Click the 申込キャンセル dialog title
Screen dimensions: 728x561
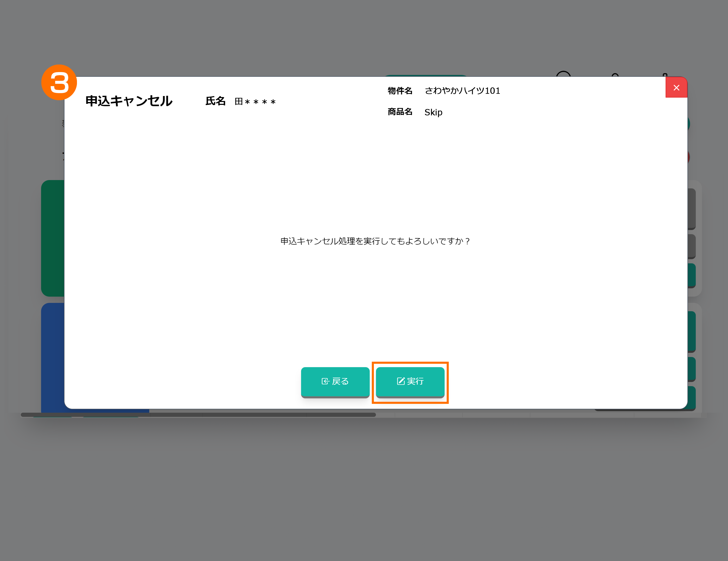point(129,101)
